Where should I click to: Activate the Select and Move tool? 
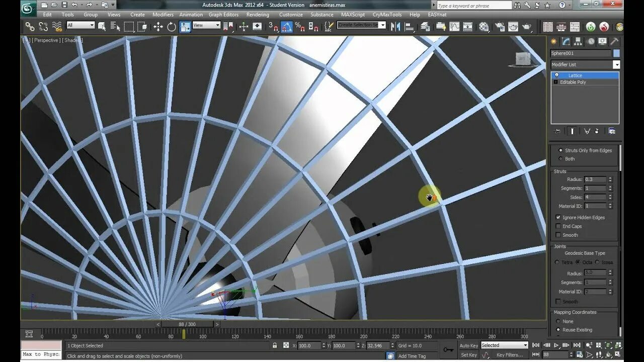[158, 27]
